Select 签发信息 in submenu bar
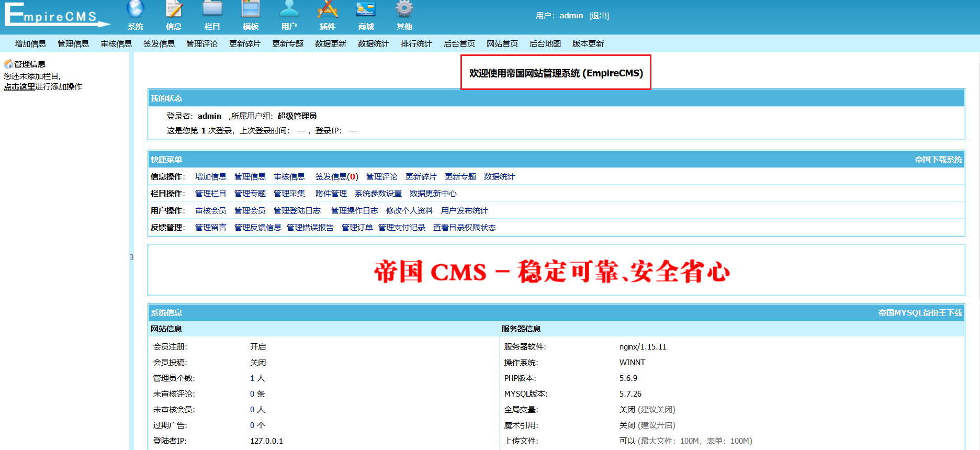The height and width of the screenshot is (450, 980). tap(159, 43)
